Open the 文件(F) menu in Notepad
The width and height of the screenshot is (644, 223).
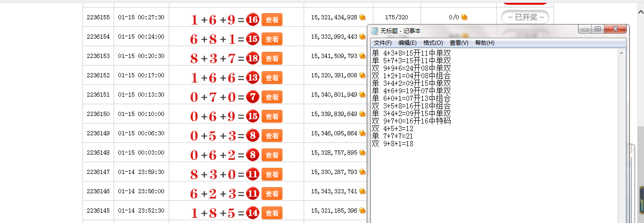pos(382,43)
